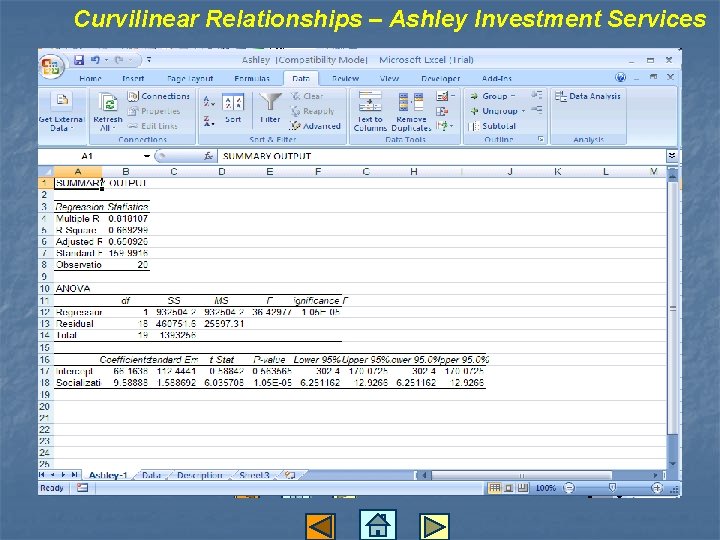Image resolution: width=720 pixels, height=540 pixels.
Task: Click the Office button logo
Action: pos(51,67)
